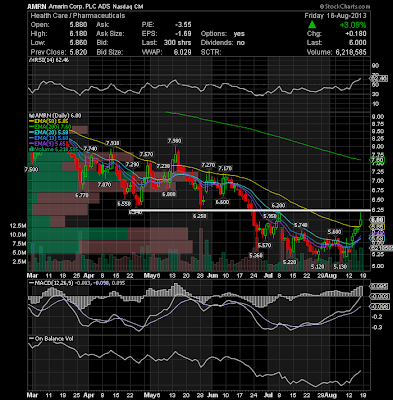This screenshot has width=393, height=400.
Task: Click the 12.5M volume axis label
Action: [18, 226]
